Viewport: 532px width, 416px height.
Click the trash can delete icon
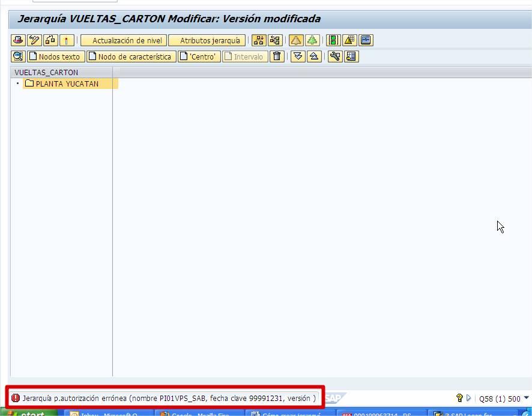coord(276,57)
